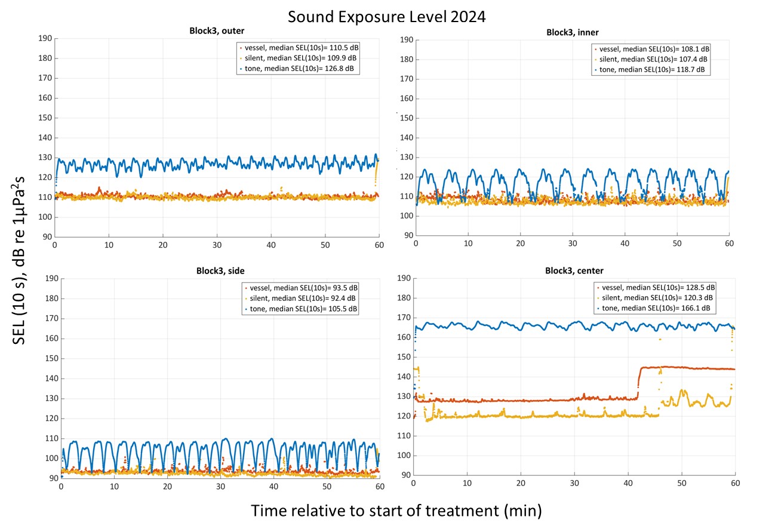Image resolution: width=775 pixels, height=532 pixels.
Task: Click the "Block3, center" subplot title
Action: click(574, 270)
